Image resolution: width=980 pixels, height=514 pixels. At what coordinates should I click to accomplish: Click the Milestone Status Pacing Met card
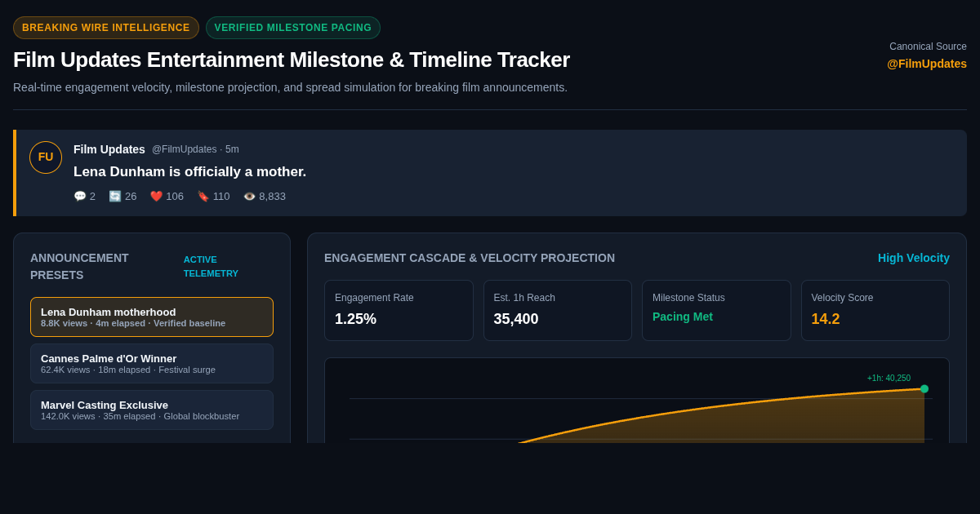pos(716,311)
